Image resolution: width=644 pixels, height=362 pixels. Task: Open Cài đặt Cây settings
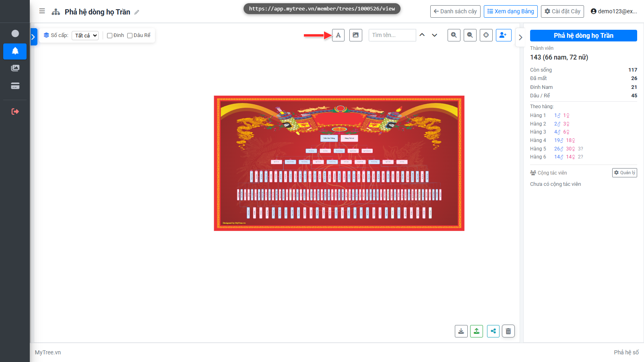click(x=562, y=11)
